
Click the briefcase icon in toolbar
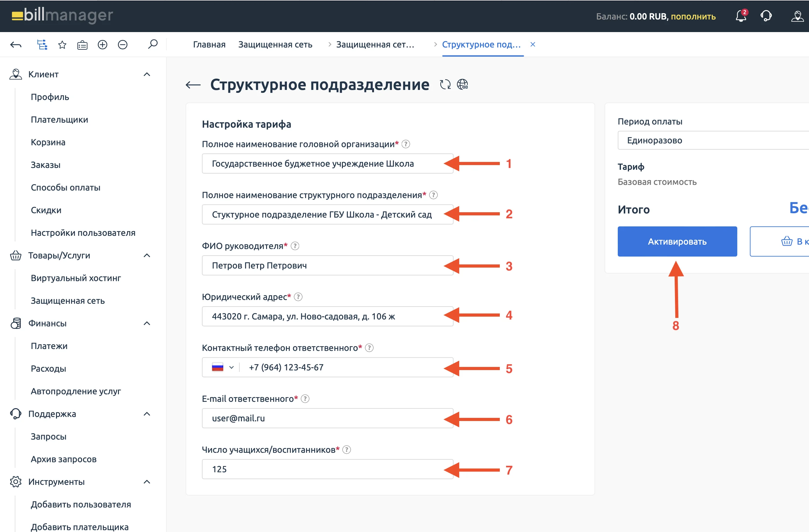tap(82, 45)
